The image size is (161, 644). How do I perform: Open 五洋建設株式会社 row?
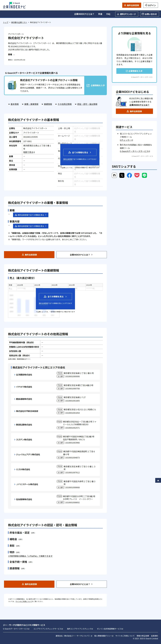55,375
